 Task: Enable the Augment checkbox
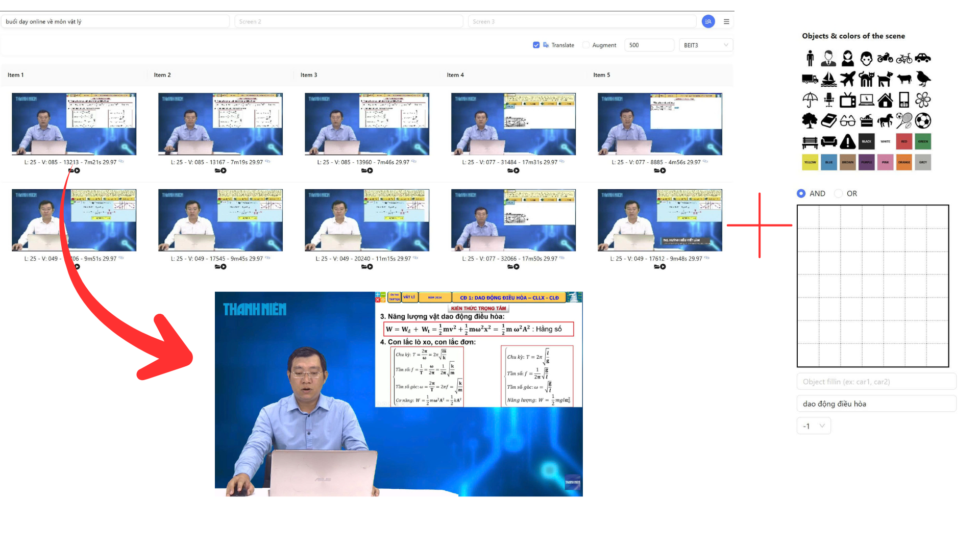[x=585, y=45]
